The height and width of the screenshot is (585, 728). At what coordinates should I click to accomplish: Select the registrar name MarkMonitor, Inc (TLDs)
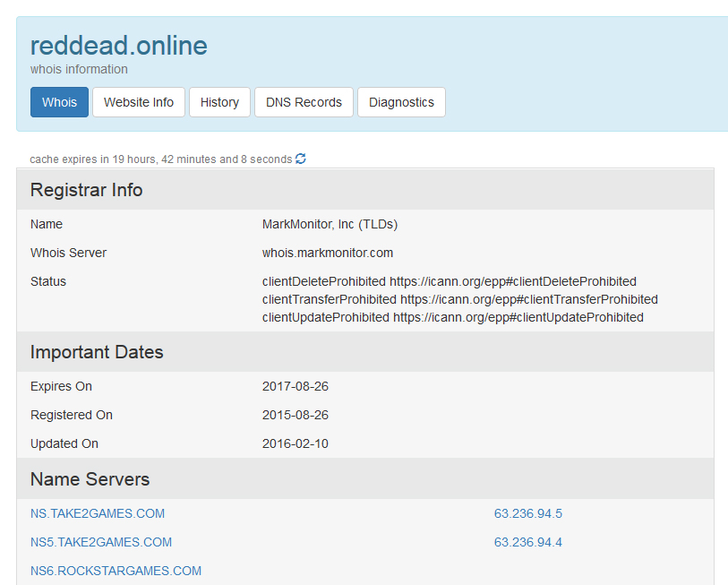tap(330, 225)
